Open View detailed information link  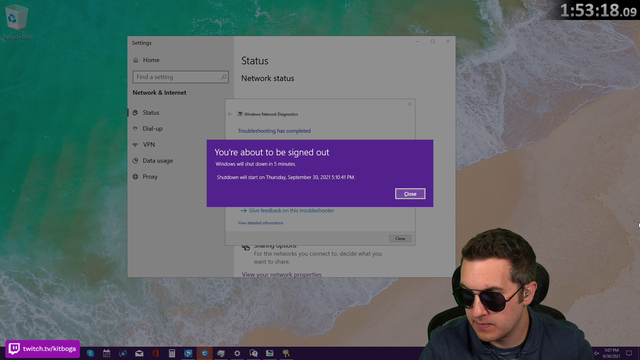coord(260,223)
